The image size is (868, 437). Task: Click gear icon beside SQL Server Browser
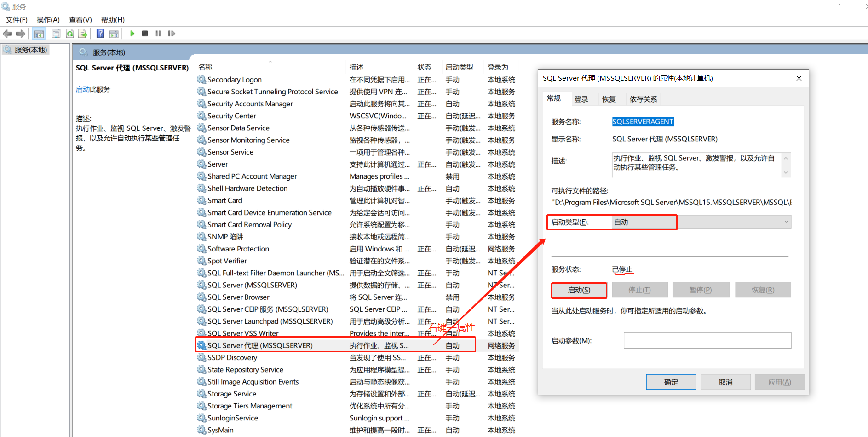click(201, 297)
